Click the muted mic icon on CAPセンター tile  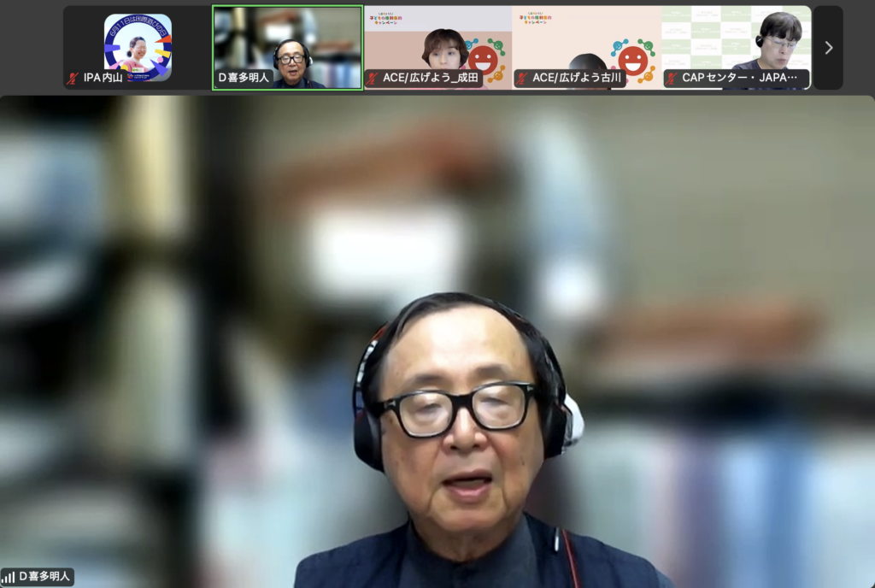pyautogui.click(x=672, y=79)
